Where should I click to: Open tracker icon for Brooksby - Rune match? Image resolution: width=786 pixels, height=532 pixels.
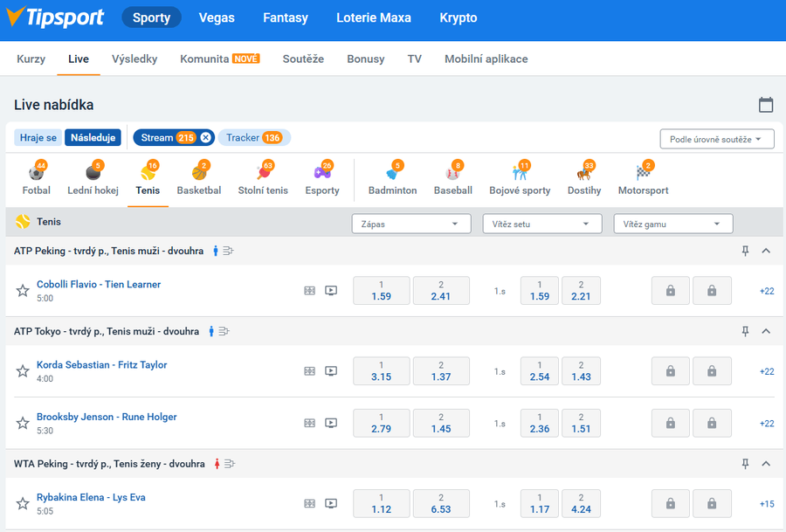[x=310, y=423]
